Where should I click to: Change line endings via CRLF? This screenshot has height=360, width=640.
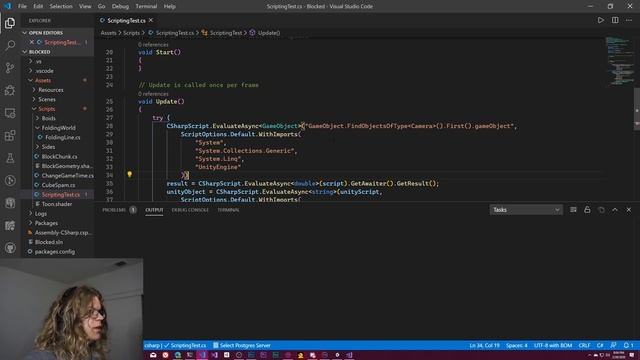584,345
